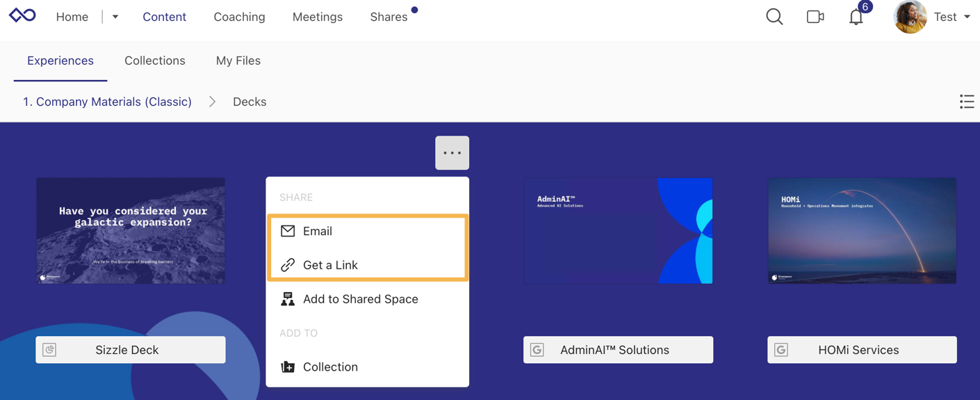Click the AdminAI™ Solutions label button
Viewport: 980px width, 400px height.
619,350
